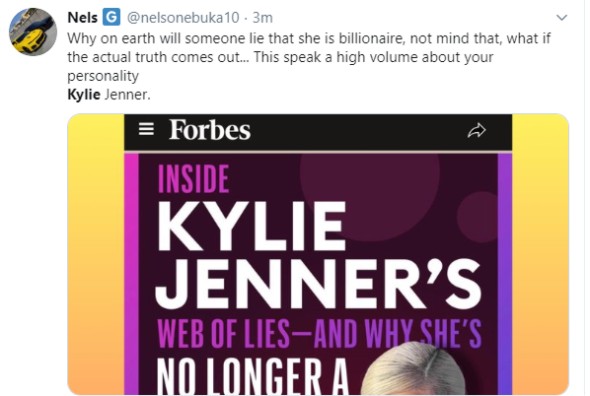This screenshot has height=396, width=590.
Task: Click the pink INSIDE heading text
Action: pyautogui.click(x=193, y=179)
